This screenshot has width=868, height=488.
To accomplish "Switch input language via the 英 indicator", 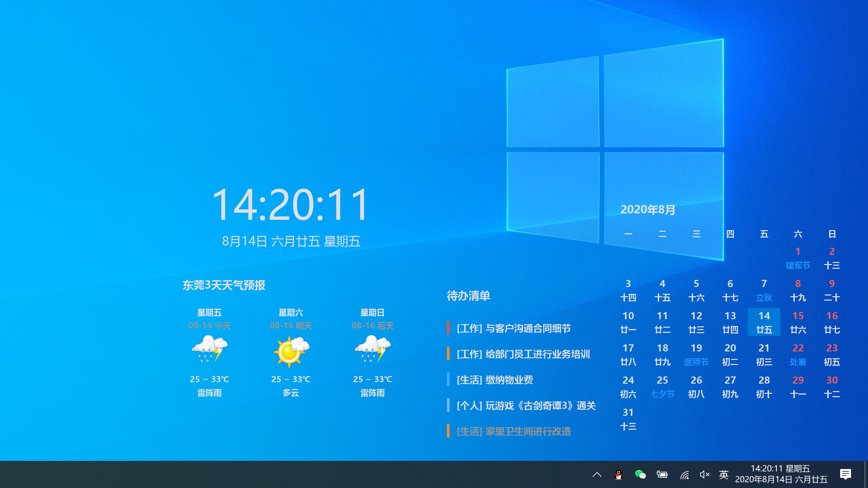I will (x=724, y=474).
